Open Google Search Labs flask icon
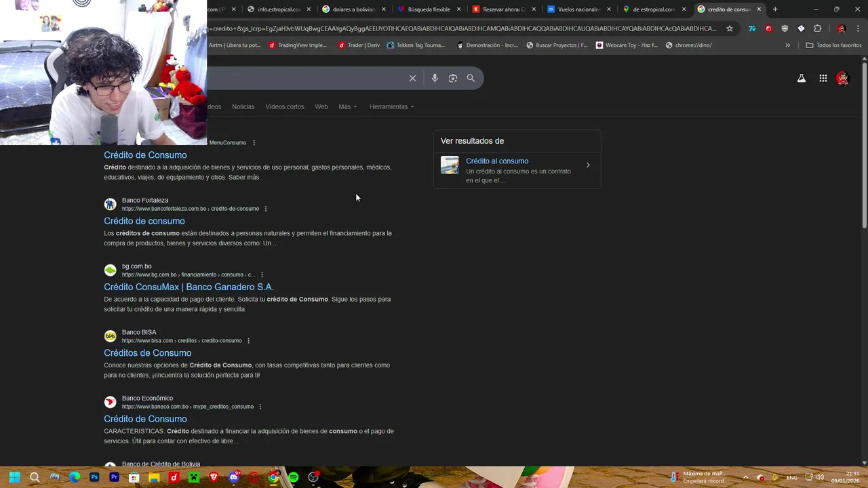868x488 pixels. click(802, 79)
